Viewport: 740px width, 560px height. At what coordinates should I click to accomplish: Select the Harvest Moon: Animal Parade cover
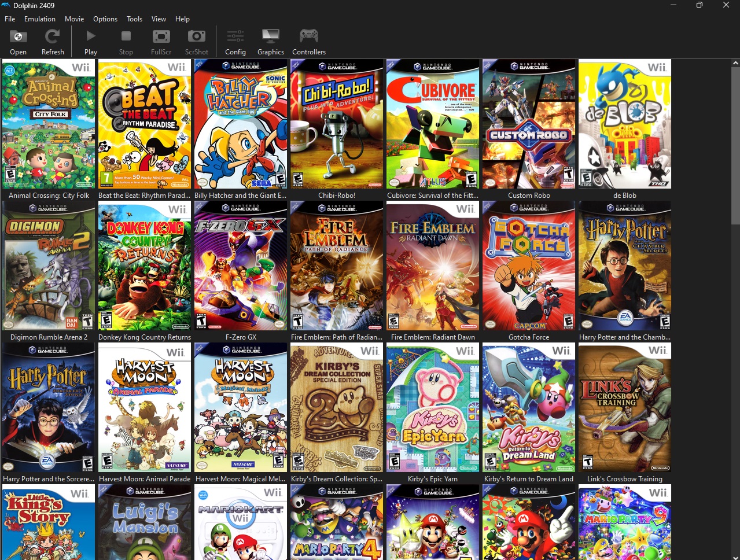[x=145, y=407]
